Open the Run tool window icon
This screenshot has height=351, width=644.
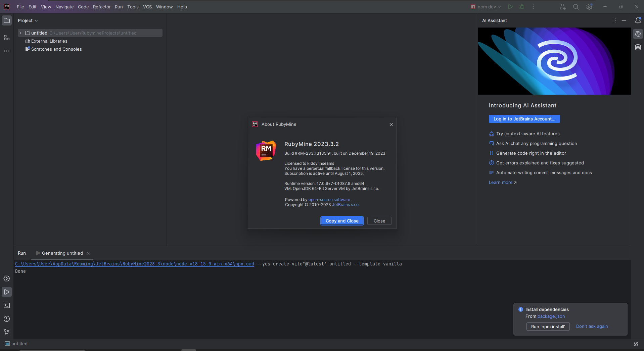7,292
